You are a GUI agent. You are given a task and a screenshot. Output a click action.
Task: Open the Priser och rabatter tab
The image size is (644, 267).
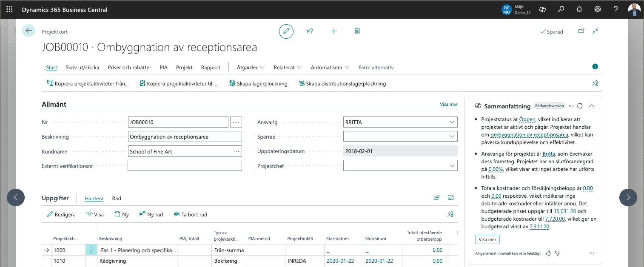(x=130, y=67)
